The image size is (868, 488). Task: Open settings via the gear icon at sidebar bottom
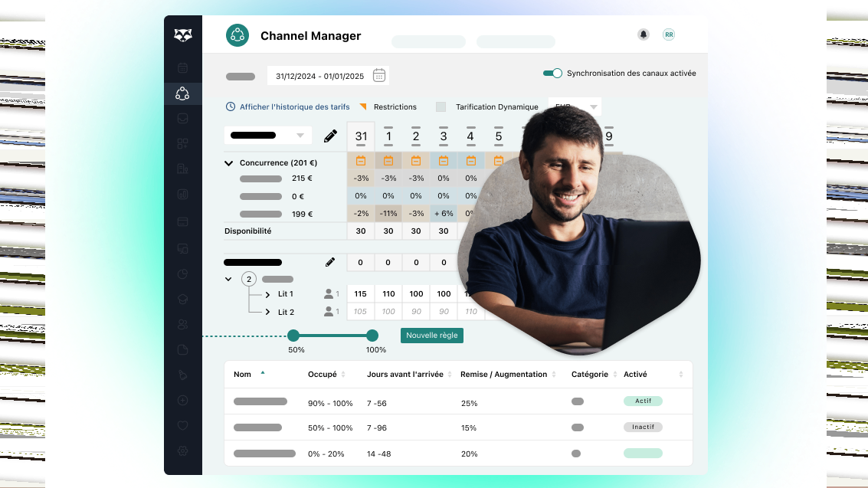(x=182, y=451)
